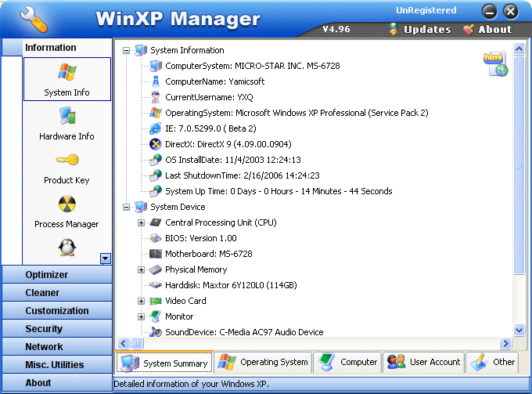Image resolution: width=532 pixels, height=394 pixels.
Task: Collapse the System Device node
Action: pos(126,208)
